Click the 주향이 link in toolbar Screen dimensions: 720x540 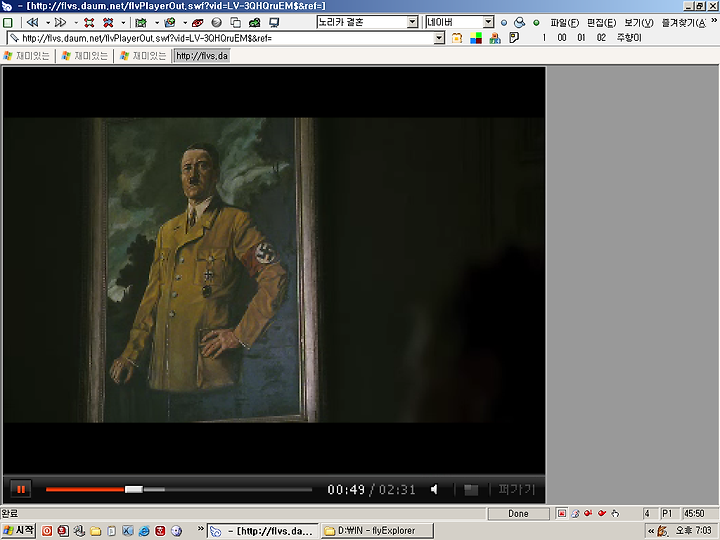629,38
